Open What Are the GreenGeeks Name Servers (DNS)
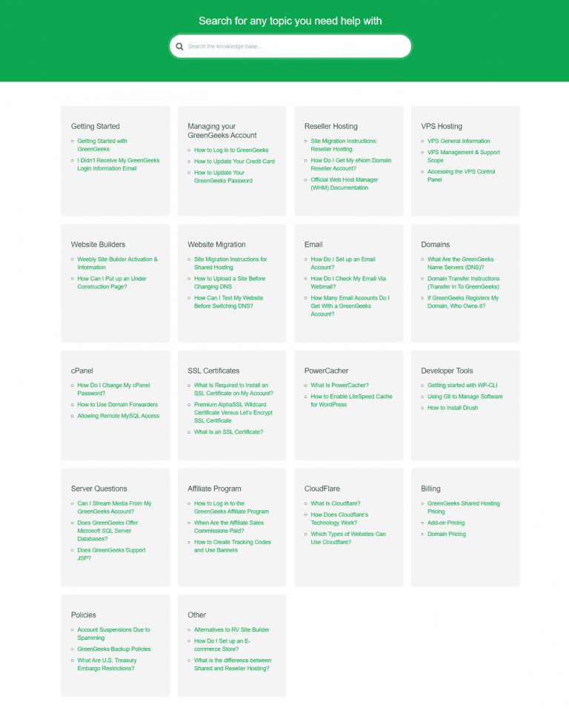Screen dimensions: 569x728 coord(460,263)
